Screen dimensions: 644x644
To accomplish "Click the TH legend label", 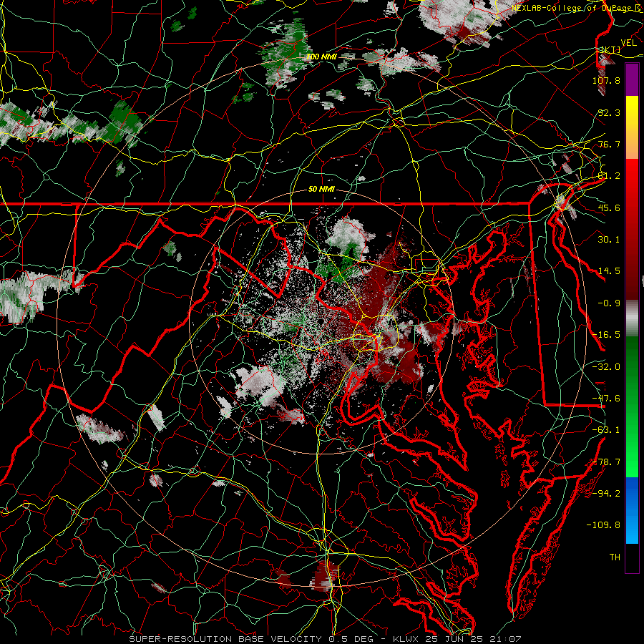I will [x=615, y=557].
